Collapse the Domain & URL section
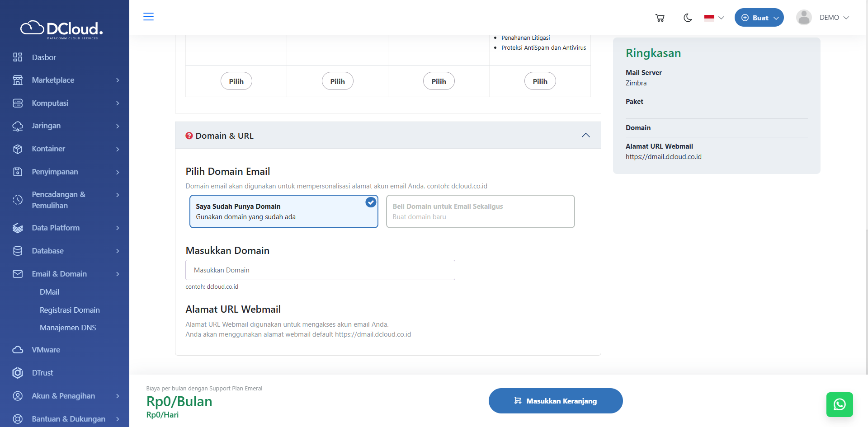Viewport: 868px width, 427px height. (585, 136)
